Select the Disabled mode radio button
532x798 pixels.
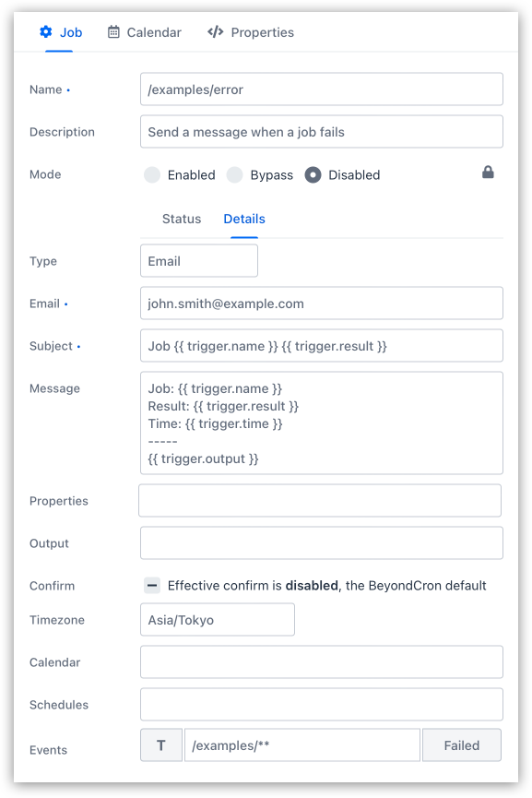click(x=313, y=175)
